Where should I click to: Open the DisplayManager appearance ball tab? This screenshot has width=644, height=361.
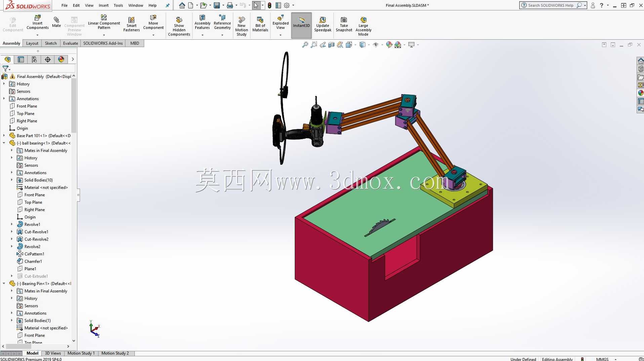[x=61, y=59]
